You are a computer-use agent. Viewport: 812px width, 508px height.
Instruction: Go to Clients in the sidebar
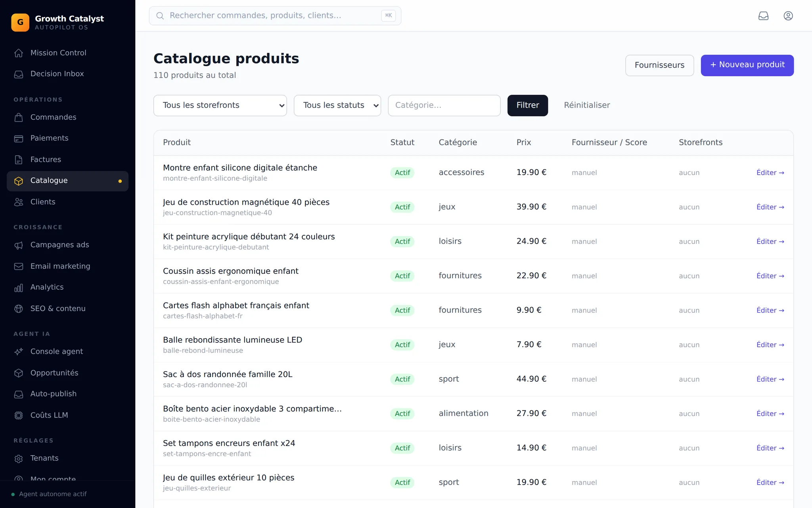coord(67,202)
